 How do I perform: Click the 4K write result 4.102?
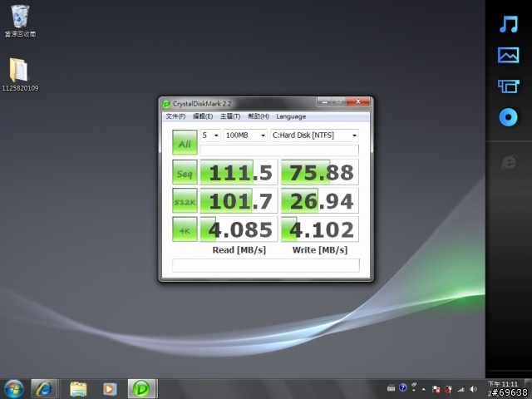tap(320, 229)
